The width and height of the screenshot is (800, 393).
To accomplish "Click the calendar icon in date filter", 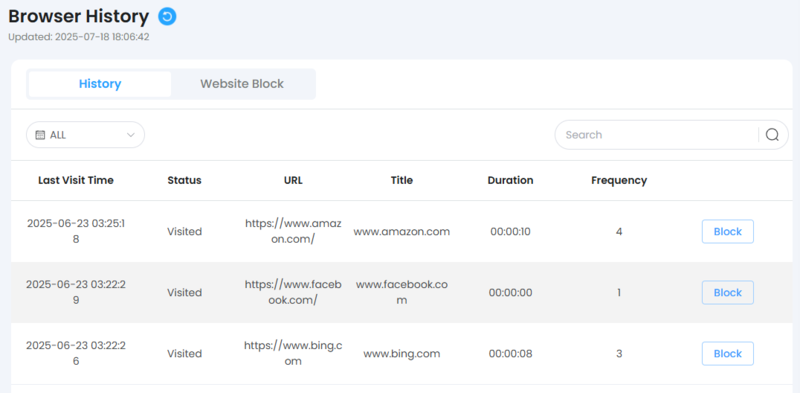I will pos(40,135).
